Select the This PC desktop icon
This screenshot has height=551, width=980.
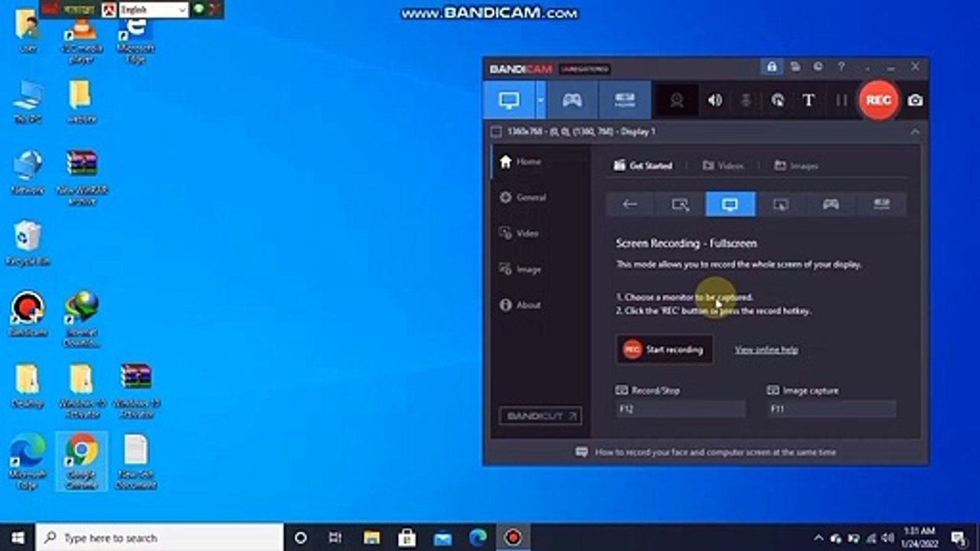(28, 101)
